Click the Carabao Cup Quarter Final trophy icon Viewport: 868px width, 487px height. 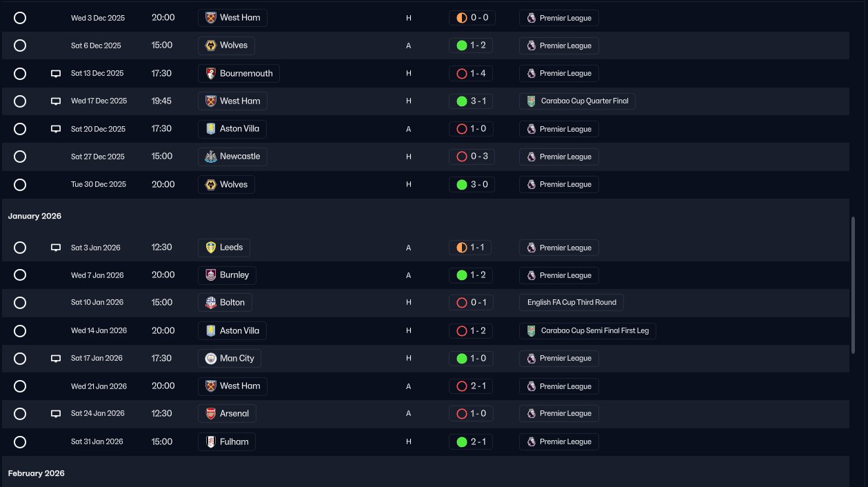[531, 101]
